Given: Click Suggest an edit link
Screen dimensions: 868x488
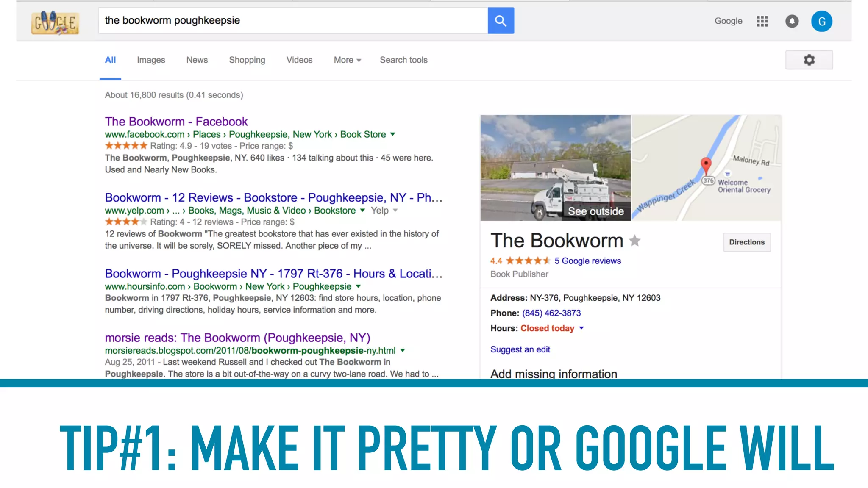Looking at the screenshot, I should pos(520,349).
